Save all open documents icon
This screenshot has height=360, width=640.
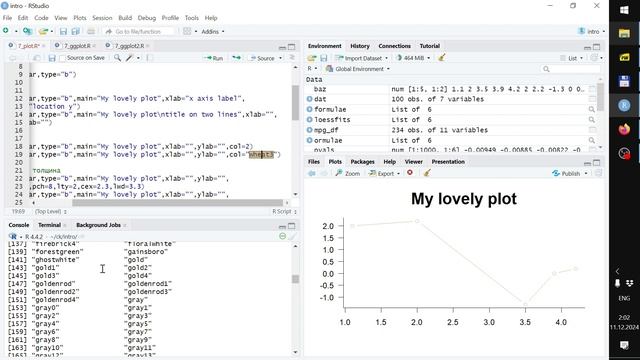tap(76, 31)
